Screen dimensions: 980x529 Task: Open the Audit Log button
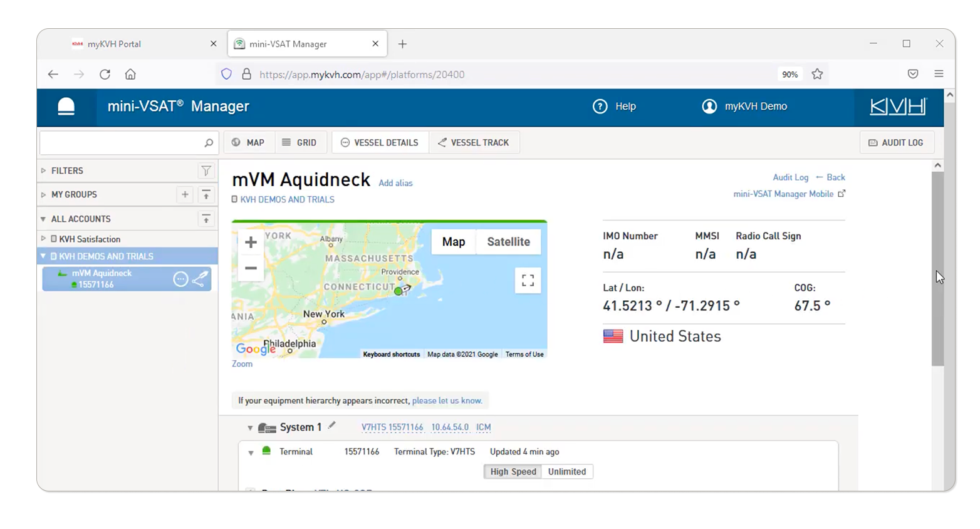pyautogui.click(x=896, y=143)
